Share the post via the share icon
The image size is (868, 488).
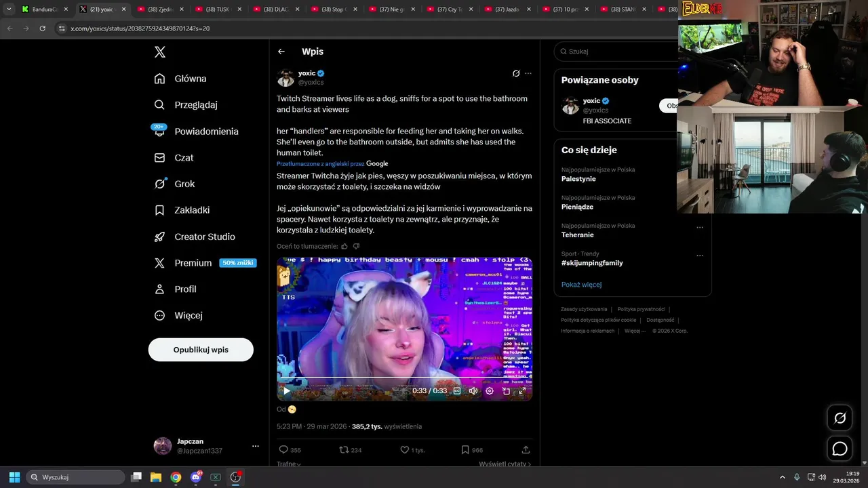(526, 449)
